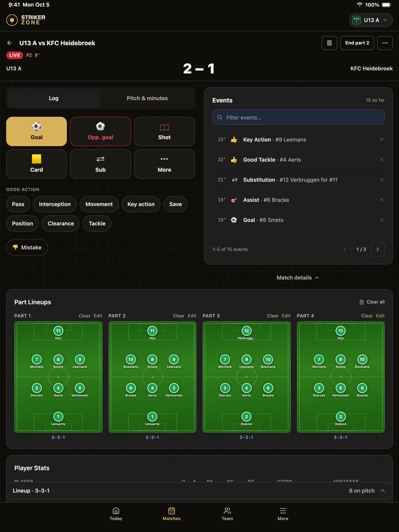Open the More tab in bottom bar
Image resolution: width=399 pixels, height=532 pixels.
pyautogui.click(x=283, y=514)
